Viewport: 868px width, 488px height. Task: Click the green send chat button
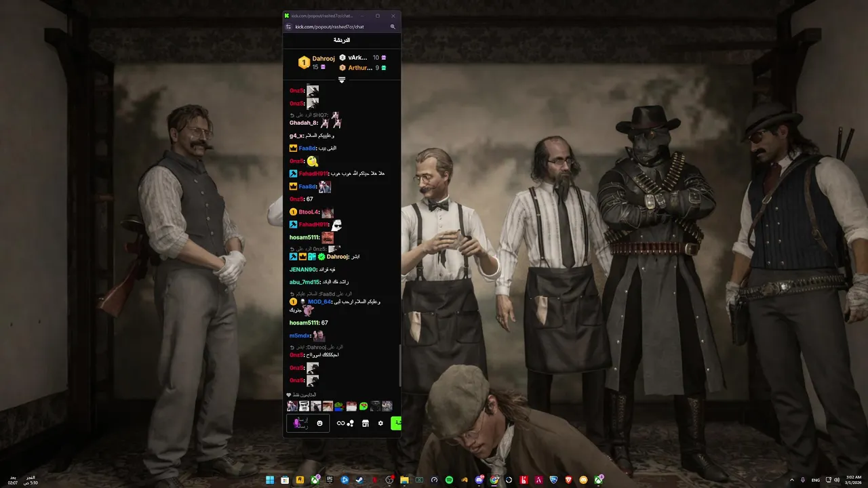click(x=397, y=424)
